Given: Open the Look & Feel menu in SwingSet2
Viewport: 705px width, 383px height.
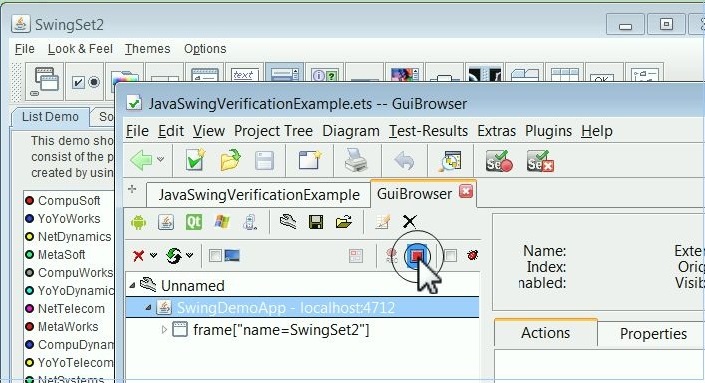Looking at the screenshot, I should coord(80,49).
